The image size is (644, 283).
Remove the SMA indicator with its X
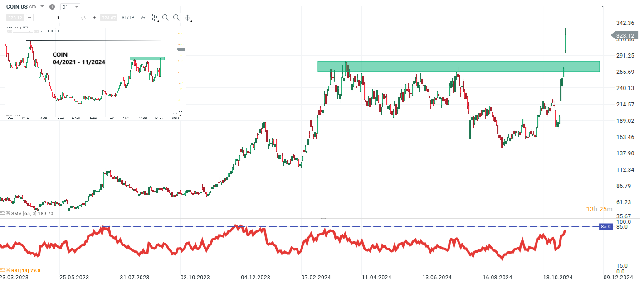click(8, 213)
